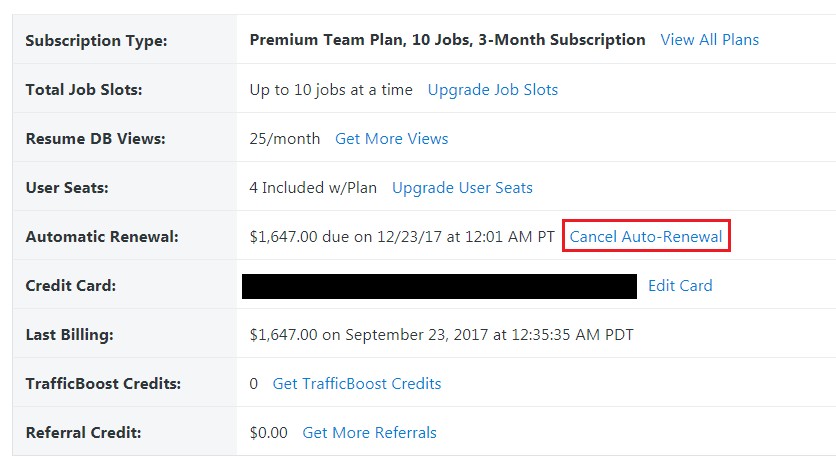Open the Edit Card link
The image size is (836, 471).
click(x=680, y=286)
